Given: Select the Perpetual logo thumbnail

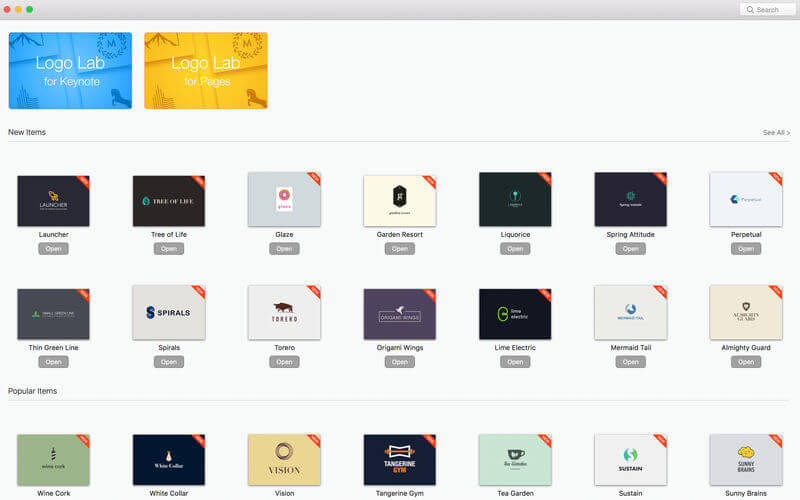Looking at the screenshot, I should 746,199.
